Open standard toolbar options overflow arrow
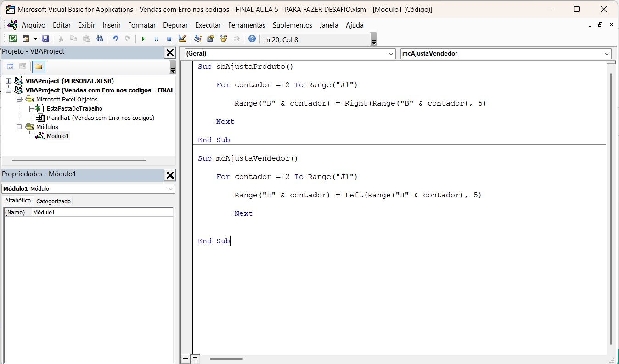 tap(374, 39)
